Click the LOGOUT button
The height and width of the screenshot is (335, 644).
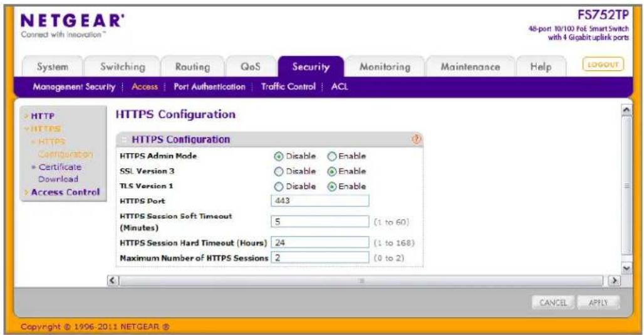point(603,65)
